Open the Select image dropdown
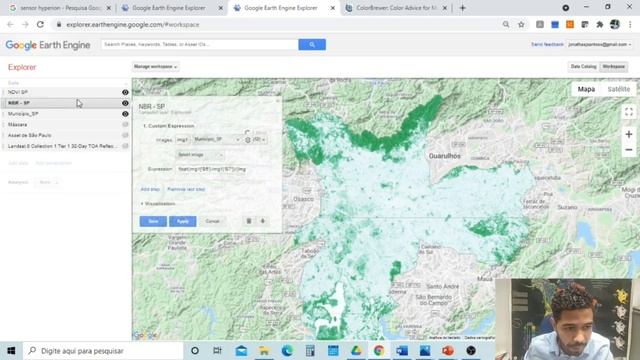 point(200,155)
